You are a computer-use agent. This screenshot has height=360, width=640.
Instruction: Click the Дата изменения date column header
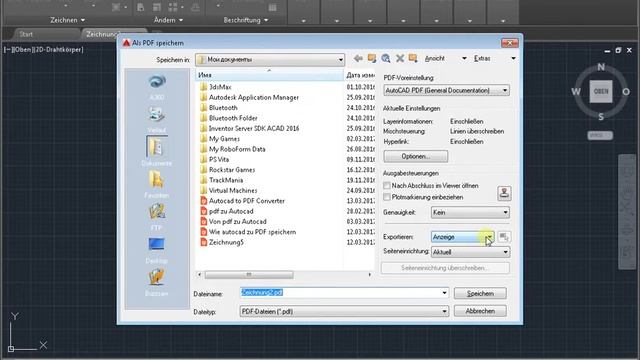360,75
